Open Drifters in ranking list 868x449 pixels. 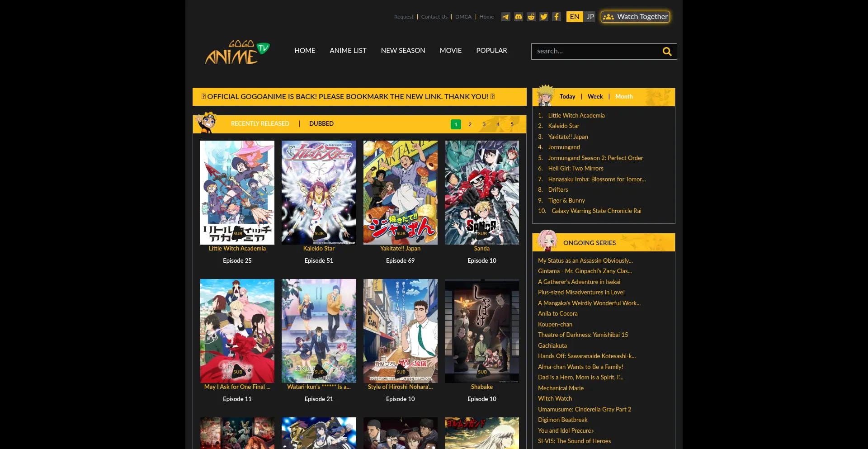[558, 190]
